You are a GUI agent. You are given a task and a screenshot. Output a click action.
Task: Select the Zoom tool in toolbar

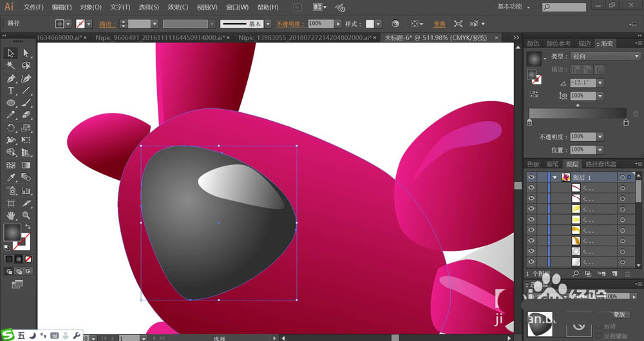pos(26,215)
